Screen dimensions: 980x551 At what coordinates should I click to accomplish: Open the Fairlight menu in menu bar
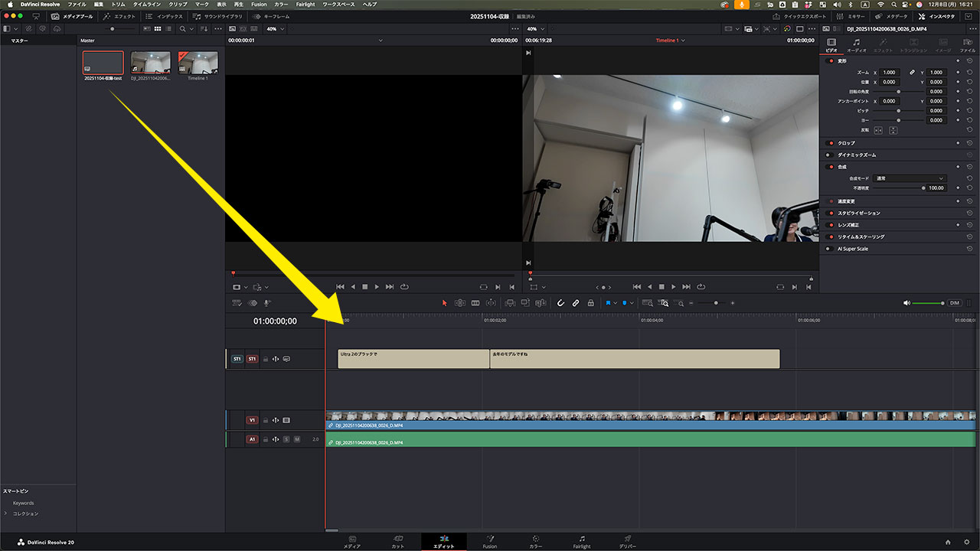point(305,5)
